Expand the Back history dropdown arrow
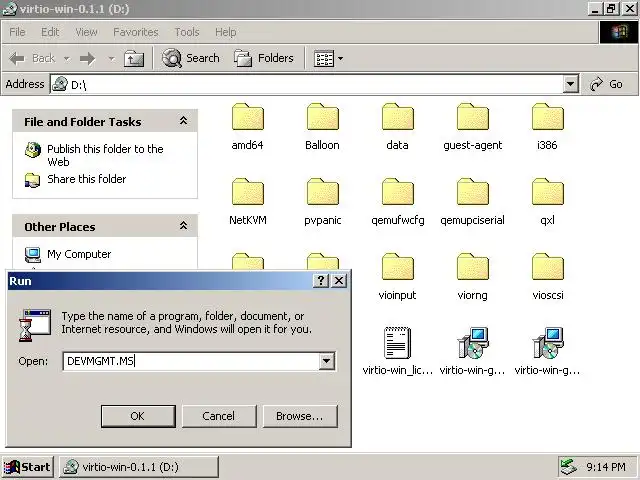The image size is (640, 480). point(67,59)
